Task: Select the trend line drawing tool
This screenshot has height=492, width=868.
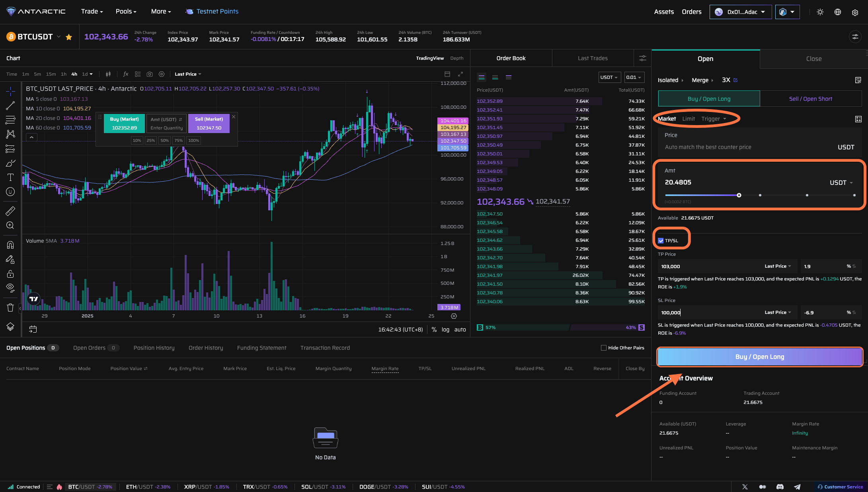Action: pyautogui.click(x=10, y=106)
